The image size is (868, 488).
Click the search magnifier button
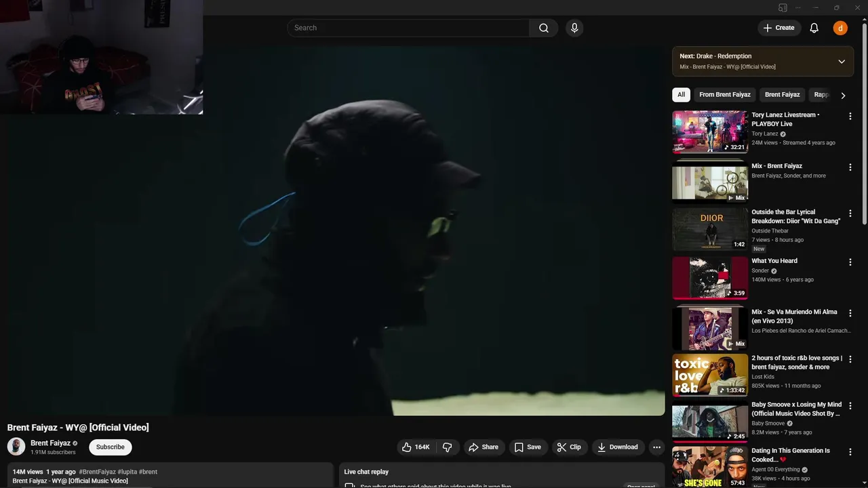click(544, 28)
